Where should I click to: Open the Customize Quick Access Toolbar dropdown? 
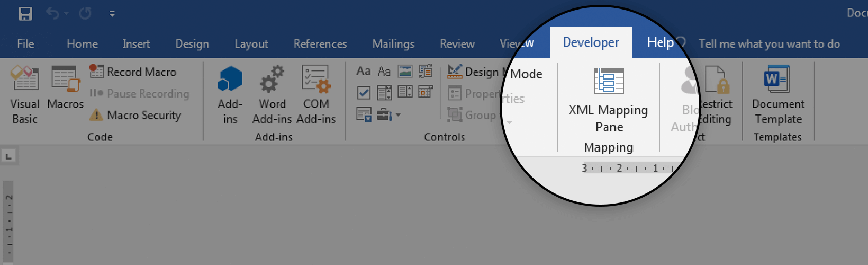tap(112, 14)
